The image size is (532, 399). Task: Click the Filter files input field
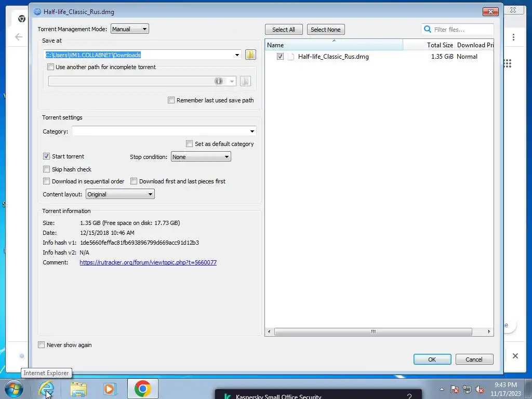click(462, 30)
